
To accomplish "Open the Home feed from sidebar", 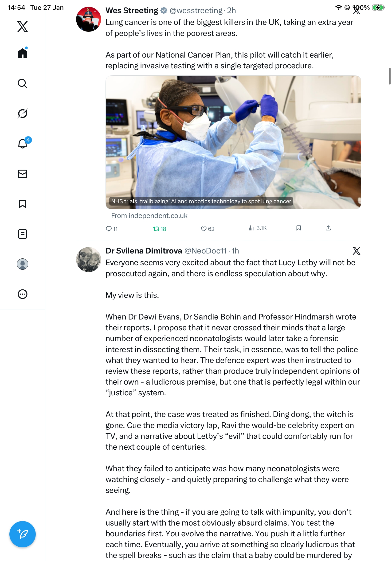I will pos(23,53).
